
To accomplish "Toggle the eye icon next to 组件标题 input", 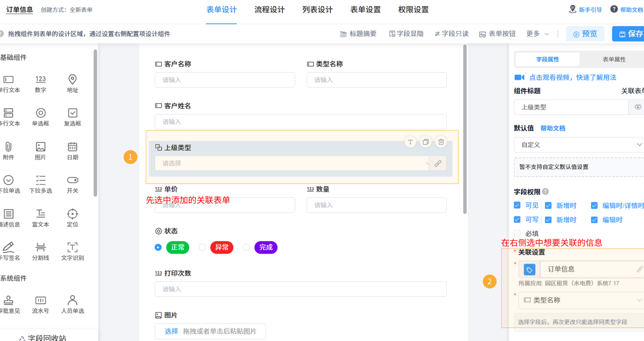I will point(637,107).
